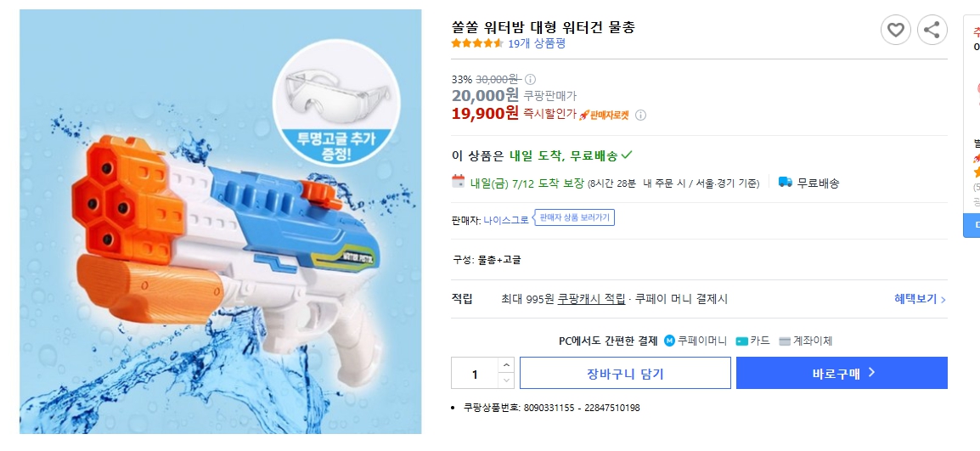Click the delivery truck icon by 무료배송
Viewport: 980px width, 451px height.
(x=786, y=182)
